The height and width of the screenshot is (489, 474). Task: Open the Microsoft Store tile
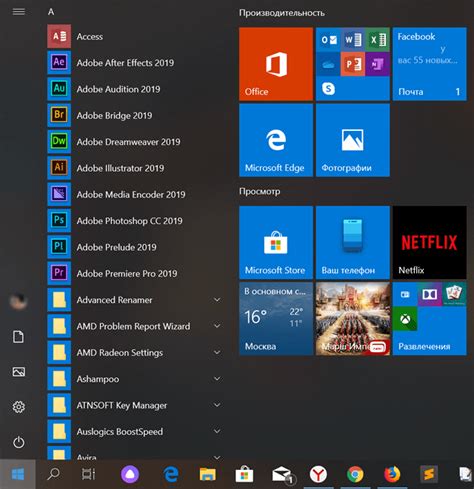(x=276, y=242)
